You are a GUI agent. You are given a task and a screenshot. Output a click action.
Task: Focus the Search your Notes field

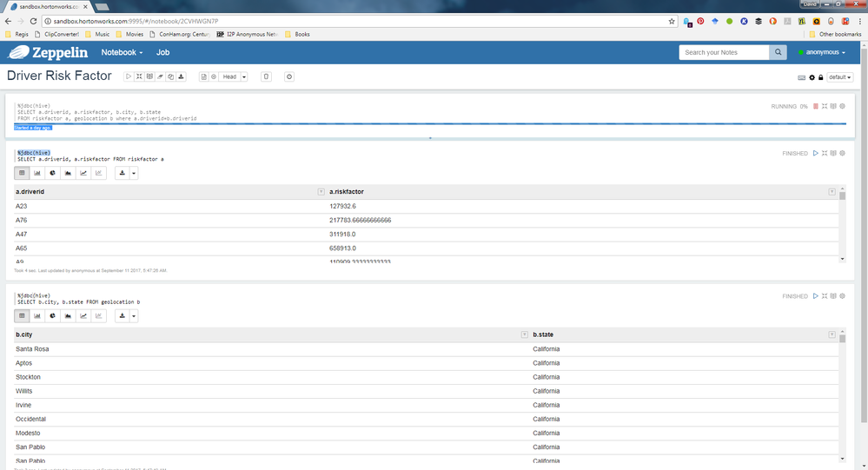click(724, 52)
